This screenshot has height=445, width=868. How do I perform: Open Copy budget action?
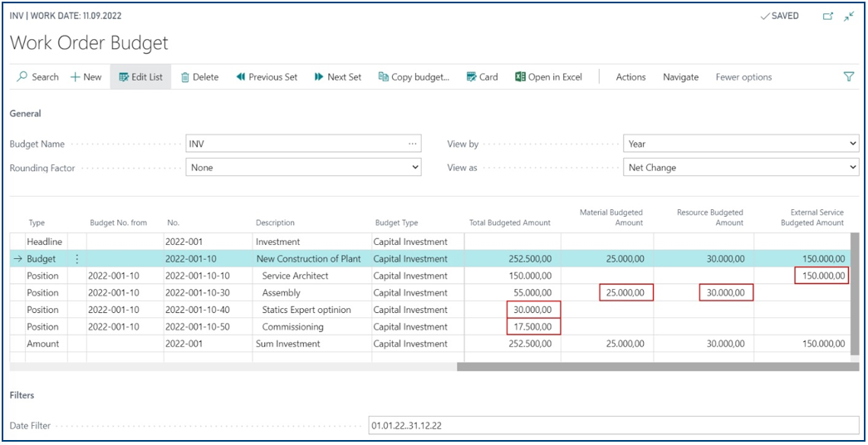coord(414,77)
